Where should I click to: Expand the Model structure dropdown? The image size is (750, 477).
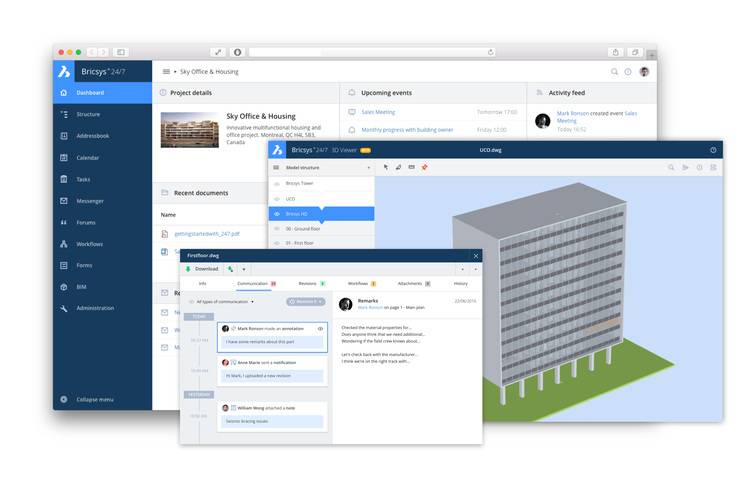coord(368,168)
